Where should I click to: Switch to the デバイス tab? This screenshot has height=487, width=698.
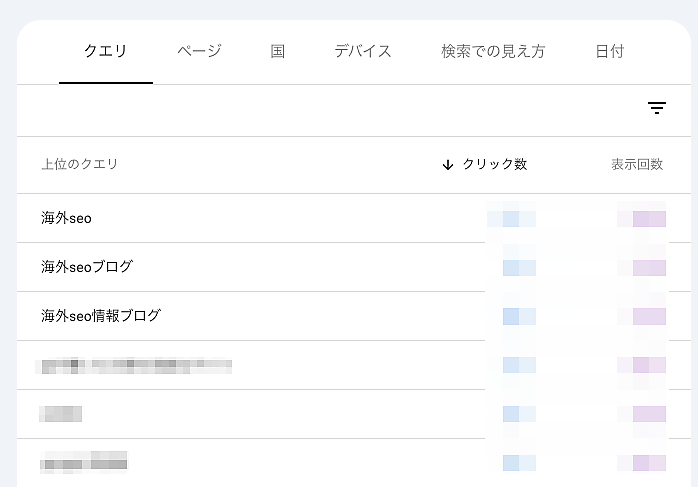pos(363,52)
